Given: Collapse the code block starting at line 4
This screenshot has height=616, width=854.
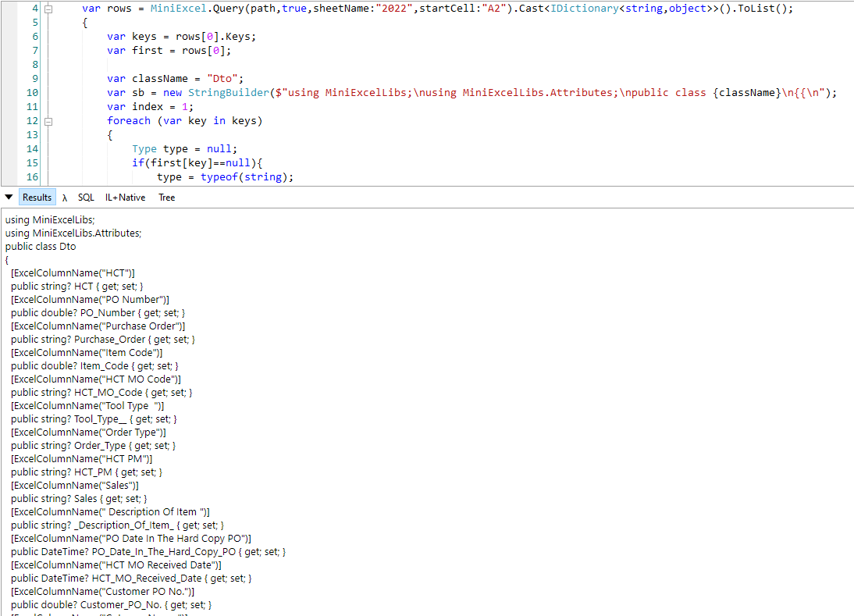Looking at the screenshot, I should point(48,8).
